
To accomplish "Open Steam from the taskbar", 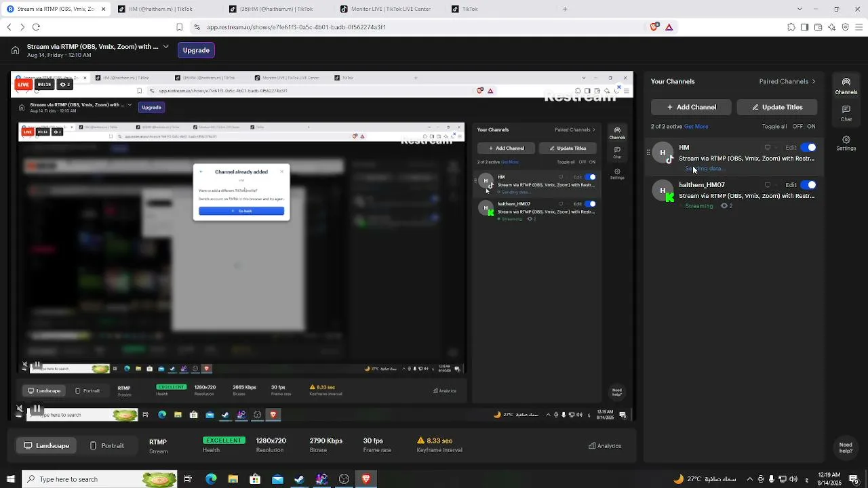I will coord(299,479).
